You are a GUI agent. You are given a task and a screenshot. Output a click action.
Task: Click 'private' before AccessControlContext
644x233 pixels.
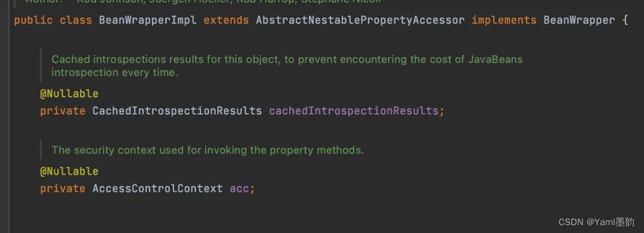tap(63, 188)
